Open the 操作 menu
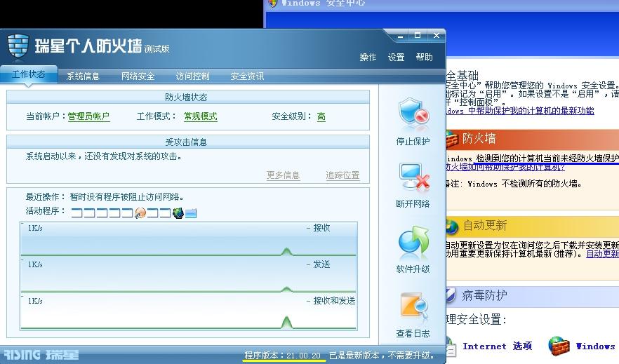The height and width of the screenshot is (364, 619). click(368, 58)
